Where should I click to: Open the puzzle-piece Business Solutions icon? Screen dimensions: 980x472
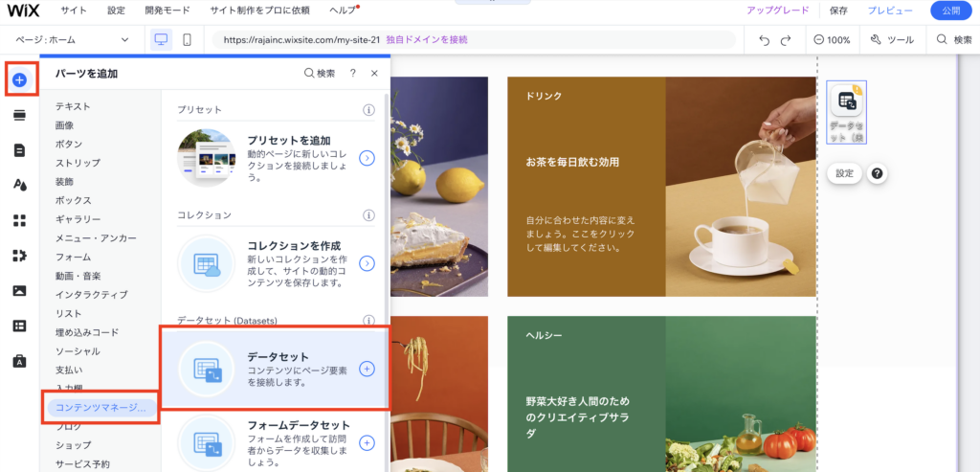[19, 256]
